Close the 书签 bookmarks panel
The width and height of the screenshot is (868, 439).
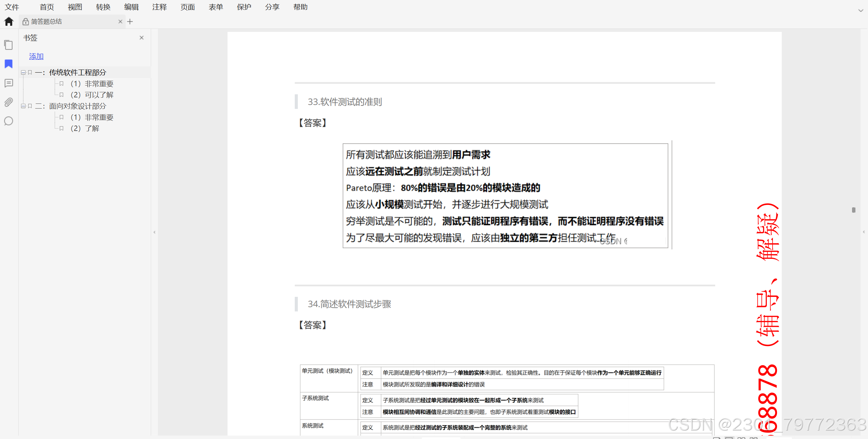[x=142, y=38]
